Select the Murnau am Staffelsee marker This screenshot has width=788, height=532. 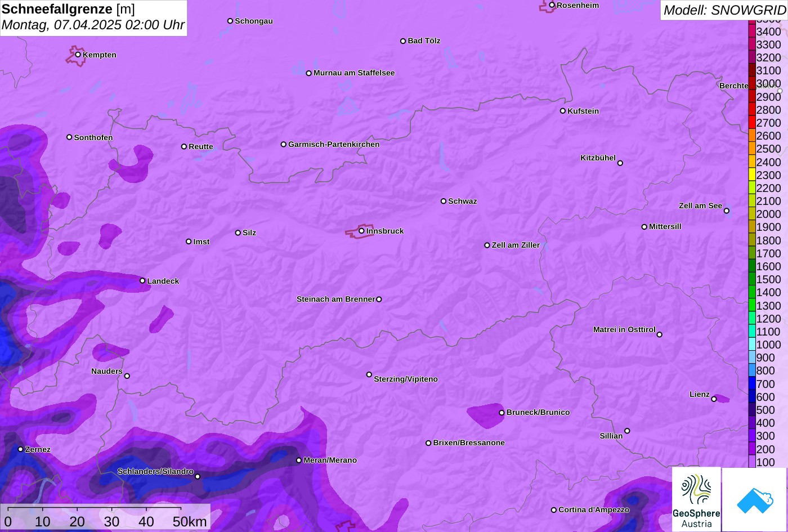click(308, 73)
